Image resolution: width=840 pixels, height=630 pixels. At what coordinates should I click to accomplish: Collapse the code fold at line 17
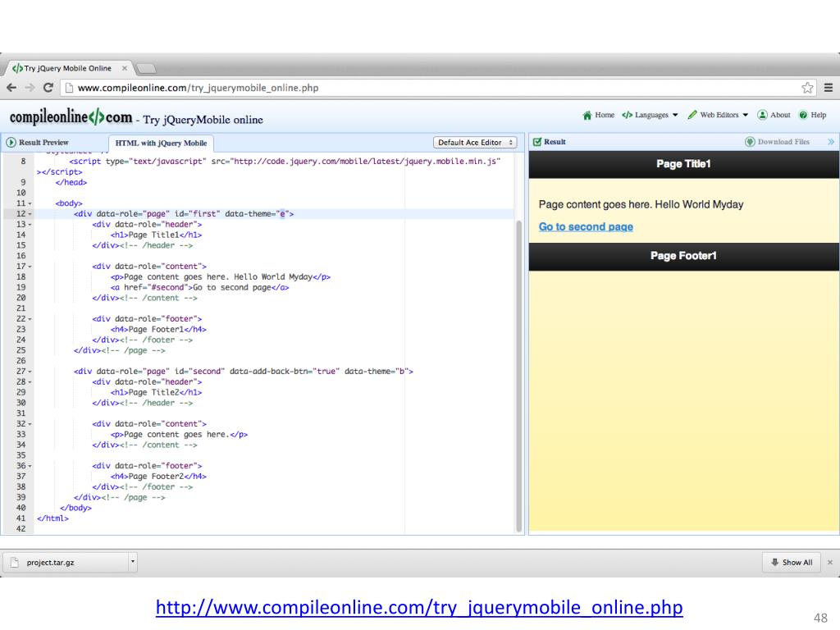30,267
